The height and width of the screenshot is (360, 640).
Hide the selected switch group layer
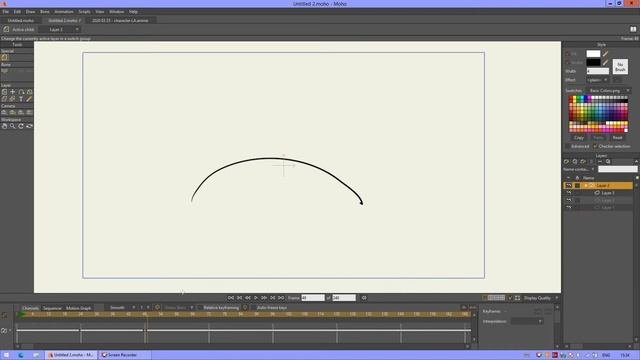tap(569, 185)
